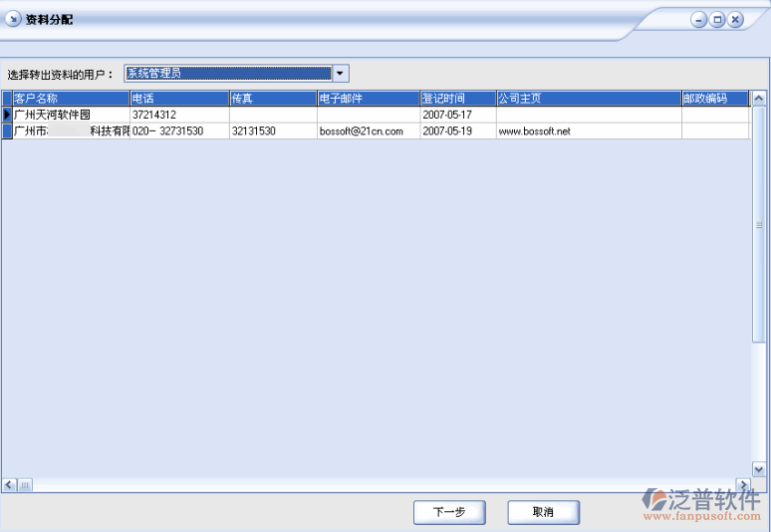Sort by 电话 column header
This screenshot has height=532, width=771.
pos(179,99)
